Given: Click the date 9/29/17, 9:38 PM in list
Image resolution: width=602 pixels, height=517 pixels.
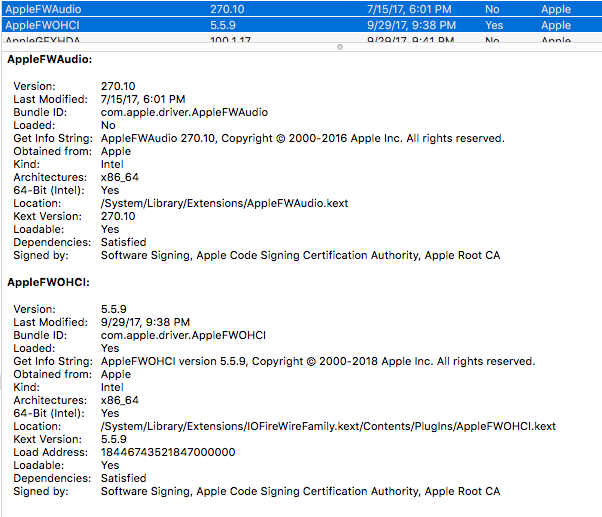Looking at the screenshot, I should tap(412, 25).
